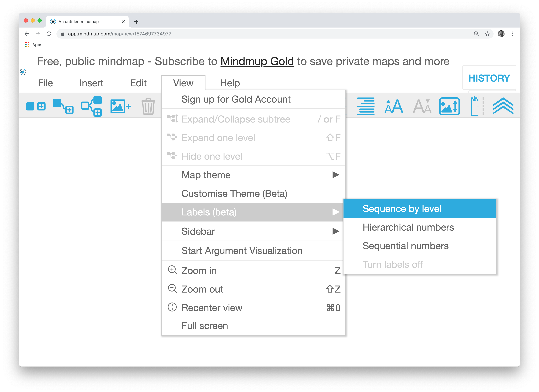
Task: Select Hierarchical numbers label option
Action: pyautogui.click(x=419, y=227)
